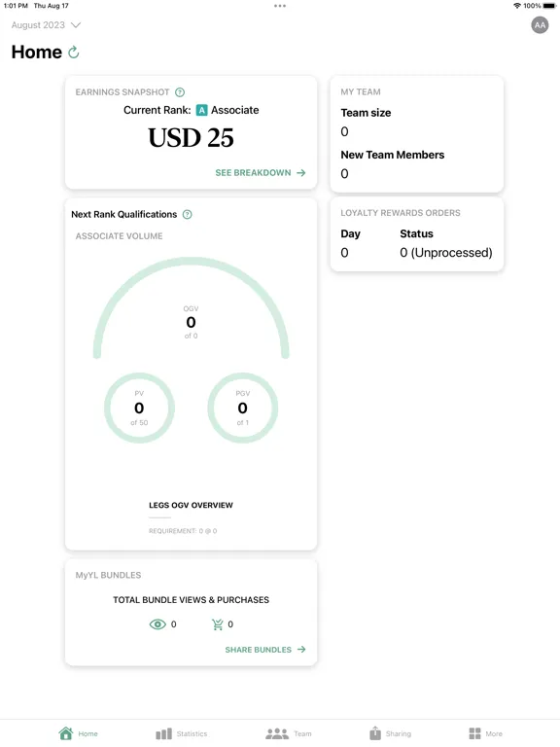Click Next Rank Qualifications help icon

point(187,214)
